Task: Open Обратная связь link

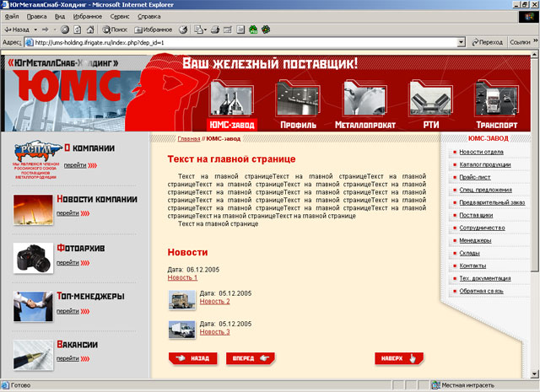Action: 481,291
